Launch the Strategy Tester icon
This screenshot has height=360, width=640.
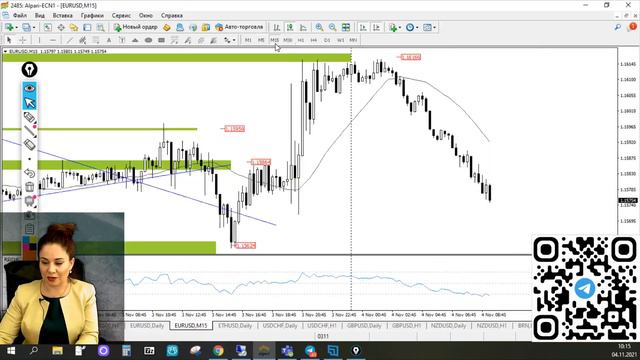click(100, 27)
